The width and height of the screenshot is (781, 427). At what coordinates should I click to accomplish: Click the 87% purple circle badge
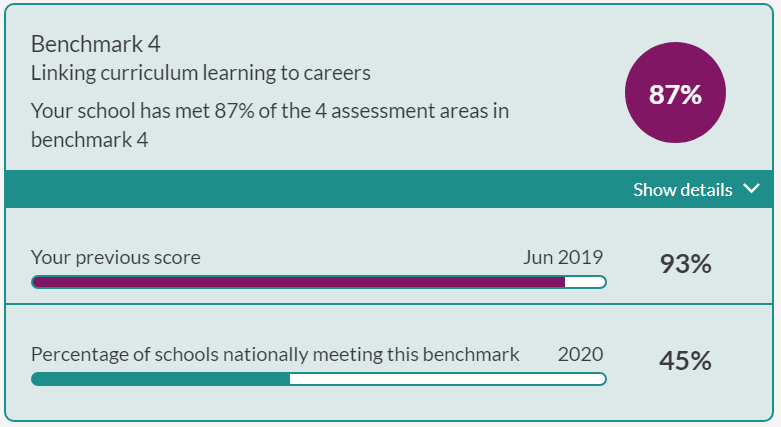pyautogui.click(x=675, y=93)
